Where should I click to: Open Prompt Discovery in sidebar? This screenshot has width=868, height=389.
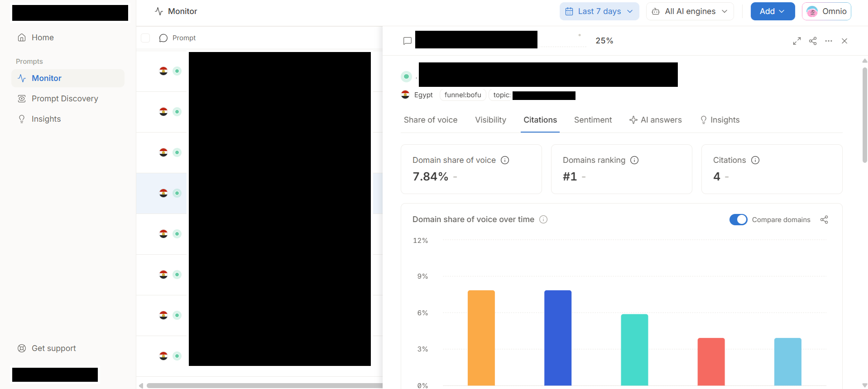[68, 99]
